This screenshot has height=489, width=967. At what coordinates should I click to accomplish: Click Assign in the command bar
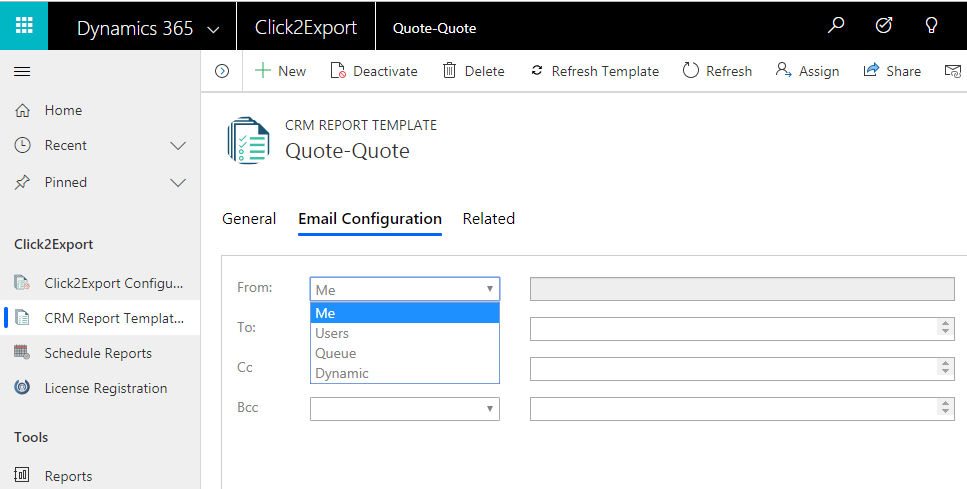(807, 71)
